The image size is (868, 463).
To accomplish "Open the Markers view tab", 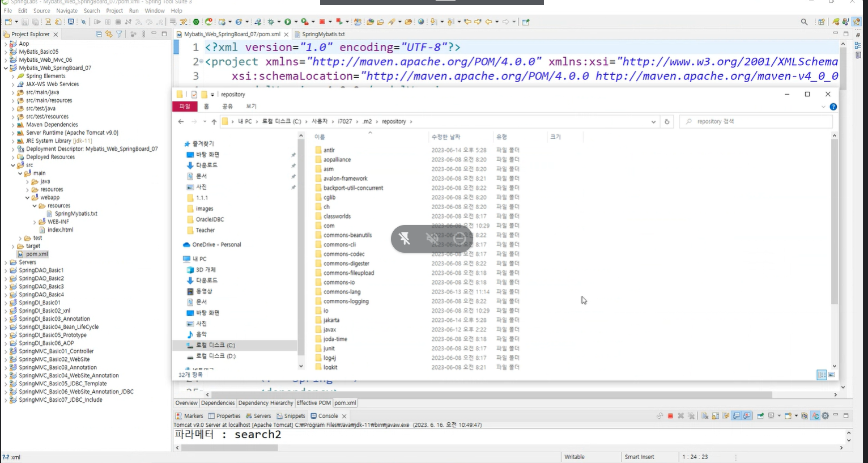I will coord(189,416).
